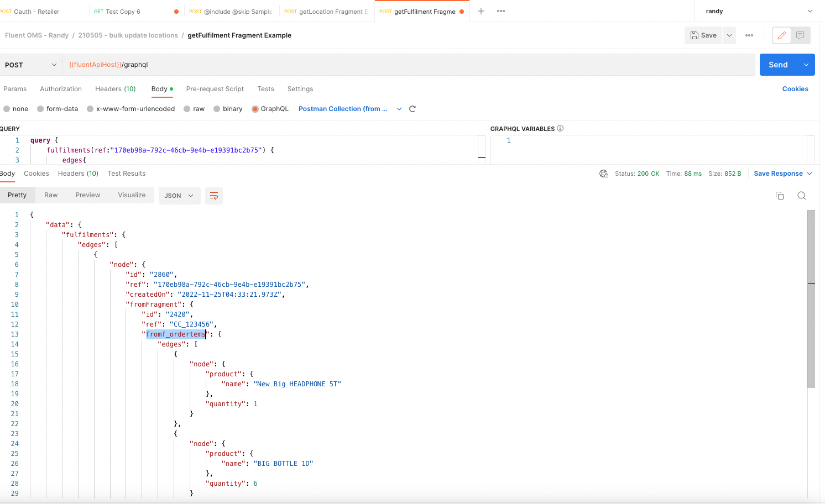The image size is (825, 504).
Task: Select the form-data radio option
Action: [x=40, y=109]
